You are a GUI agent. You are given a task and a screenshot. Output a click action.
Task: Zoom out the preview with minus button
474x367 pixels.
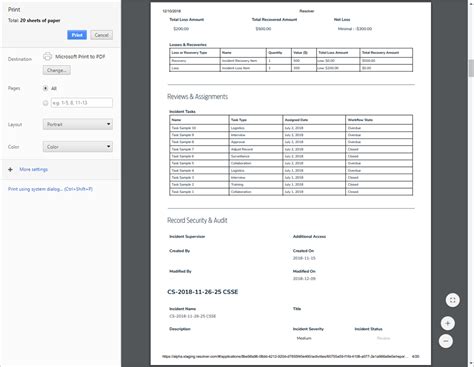[446, 341]
